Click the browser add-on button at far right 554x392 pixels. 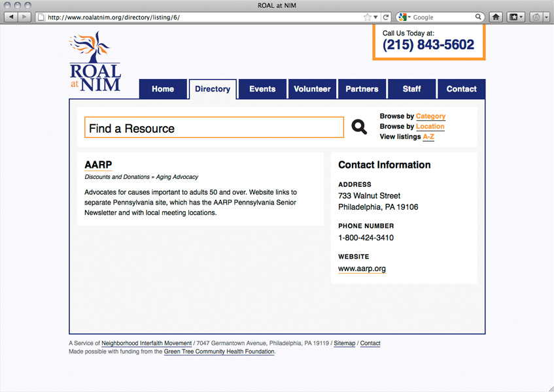(x=540, y=17)
